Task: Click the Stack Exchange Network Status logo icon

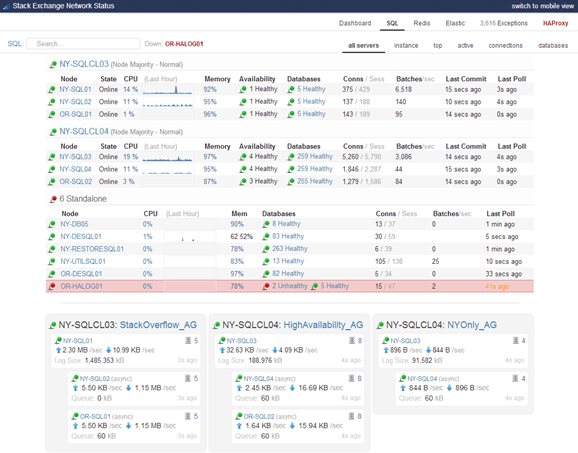Action: tap(6, 6)
